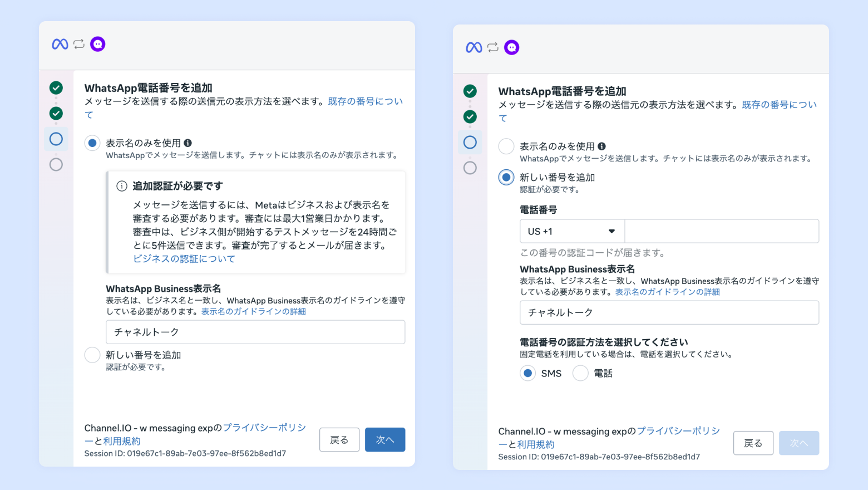Choose SMS verification radio button
This screenshot has width=868, height=490.
point(528,373)
